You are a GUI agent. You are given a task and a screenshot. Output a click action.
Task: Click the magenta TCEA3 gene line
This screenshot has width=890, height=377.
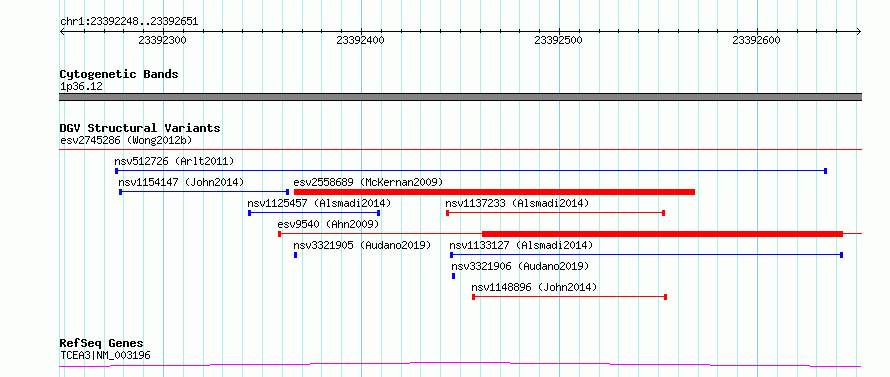click(x=460, y=365)
